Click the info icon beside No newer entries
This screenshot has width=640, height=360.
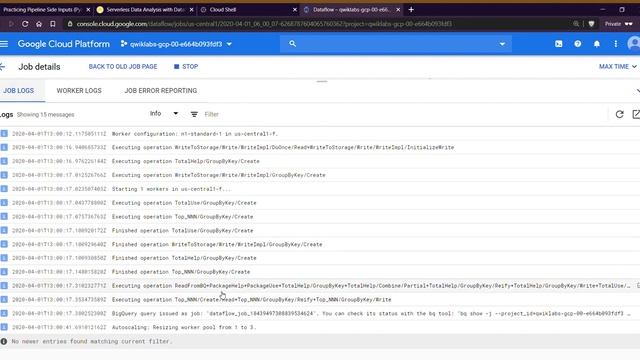click(x=4, y=341)
